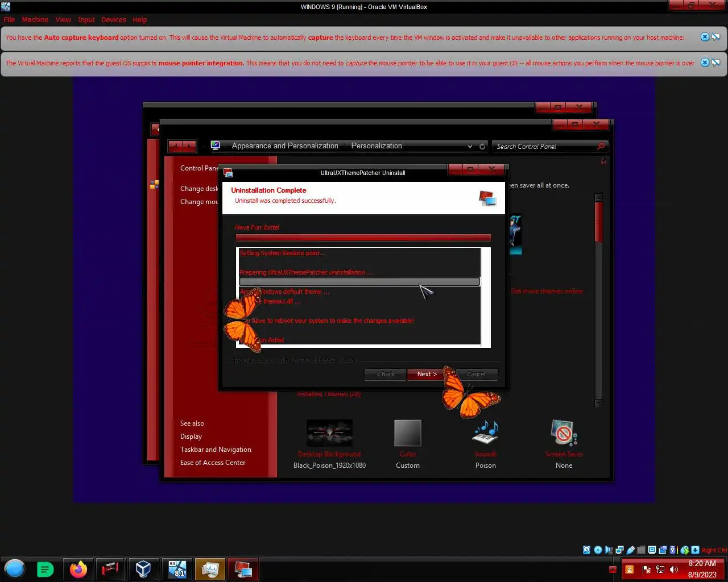The image size is (728, 582).
Task: Open Taskbar and Navigation link
Action: tap(216, 450)
